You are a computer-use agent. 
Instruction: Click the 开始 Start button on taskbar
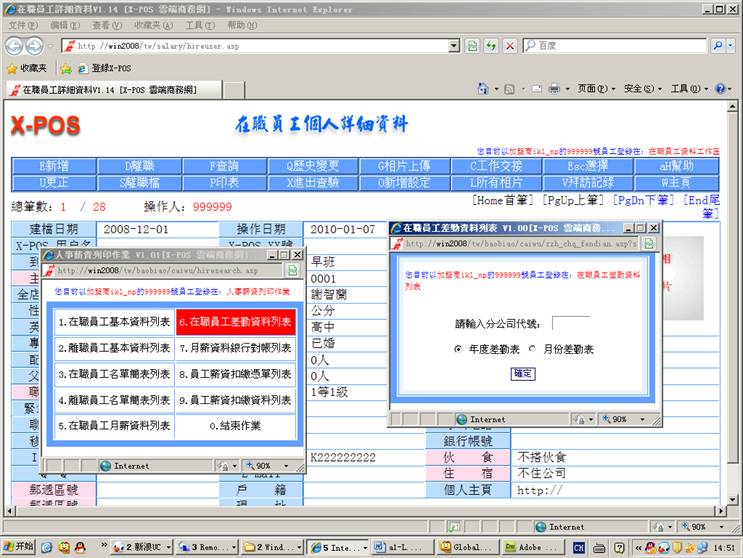[x=18, y=547]
